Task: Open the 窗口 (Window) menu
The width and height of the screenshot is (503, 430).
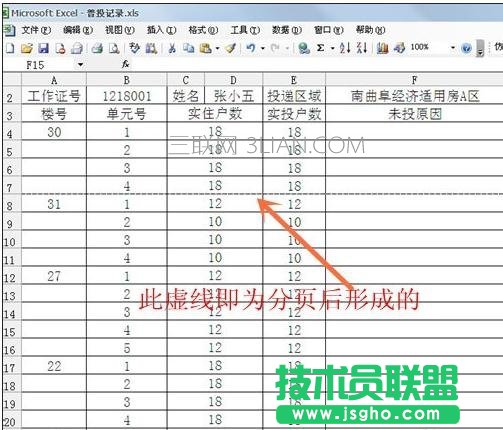Action: point(329,30)
